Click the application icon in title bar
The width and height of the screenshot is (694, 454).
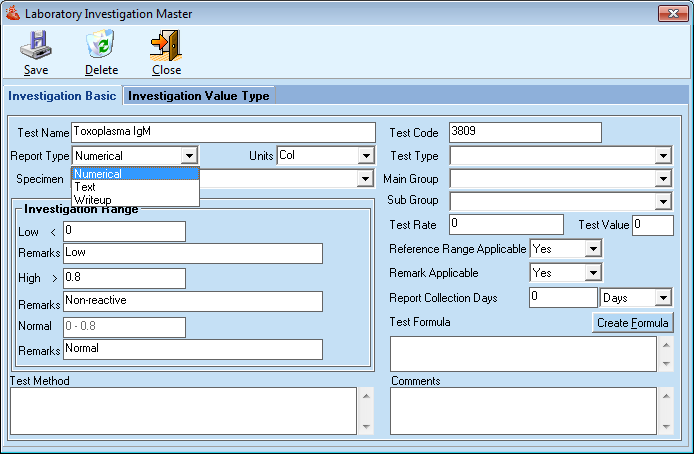click(x=13, y=14)
